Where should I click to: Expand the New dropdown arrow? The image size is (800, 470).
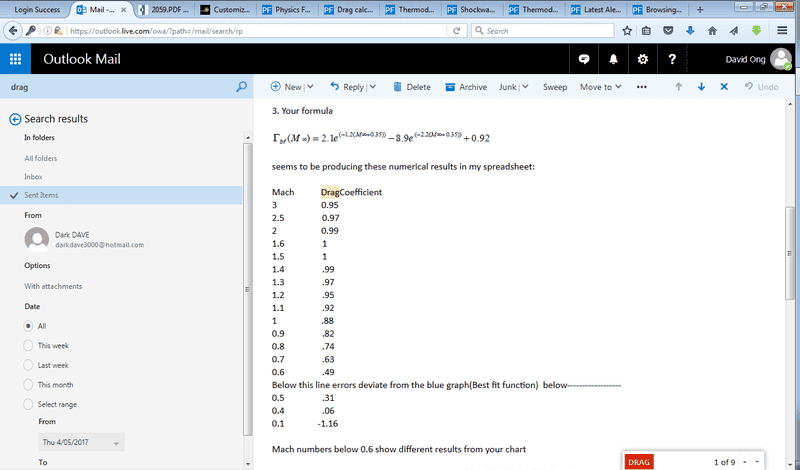(x=310, y=87)
